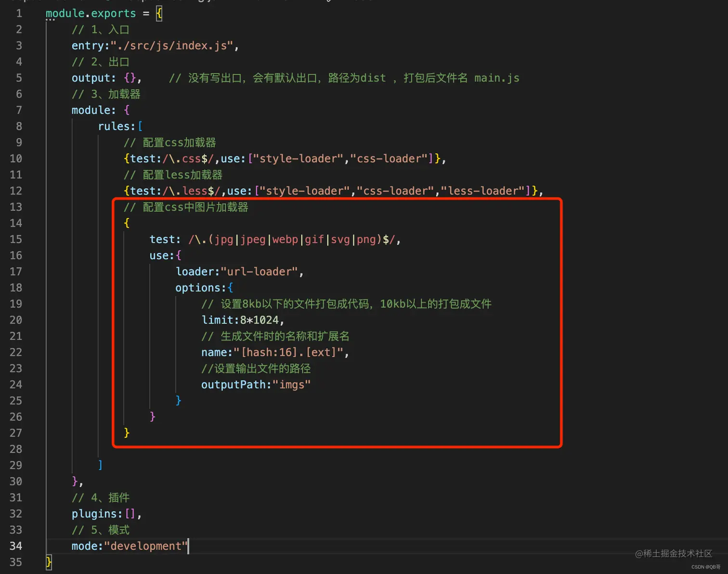
Task: Click the closing bracket on line 29
Action: pos(100,465)
